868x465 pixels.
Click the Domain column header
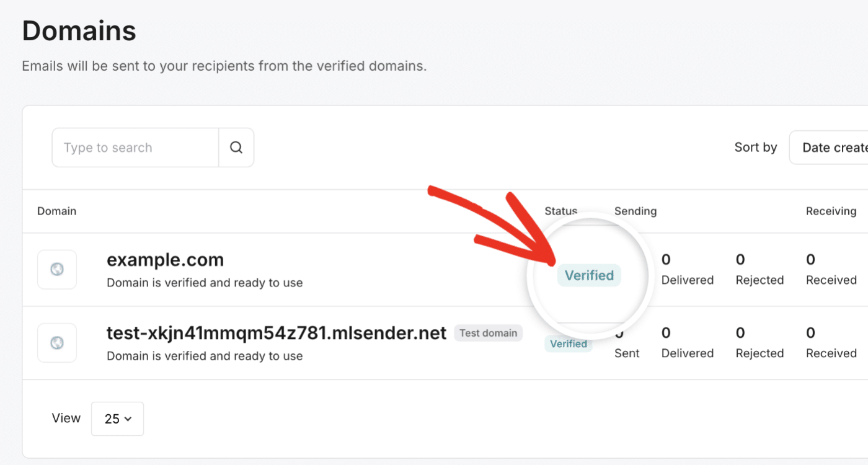56,211
